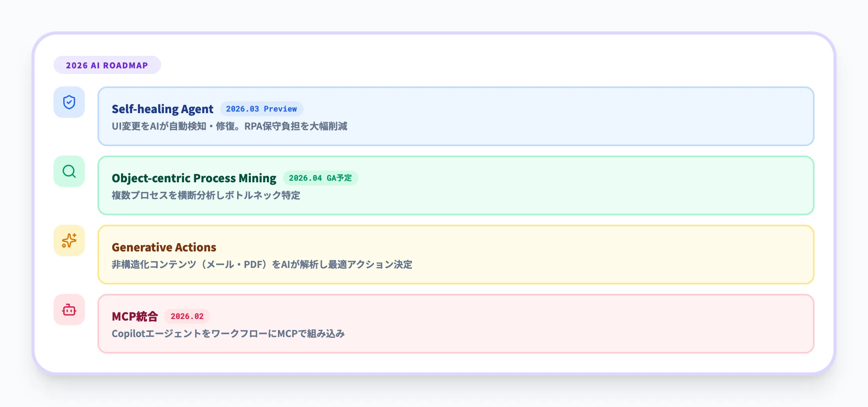Open the Self-healing Agent title
868x407 pixels.
pos(162,109)
